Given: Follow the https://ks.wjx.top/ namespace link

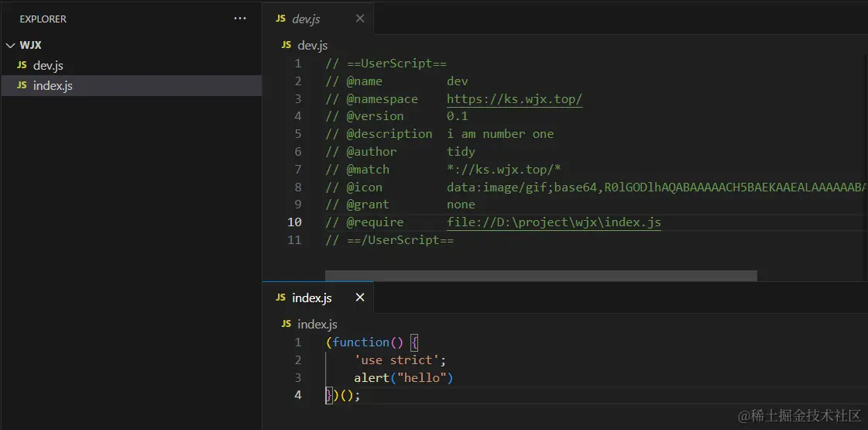Looking at the screenshot, I should tap(515, 99).
